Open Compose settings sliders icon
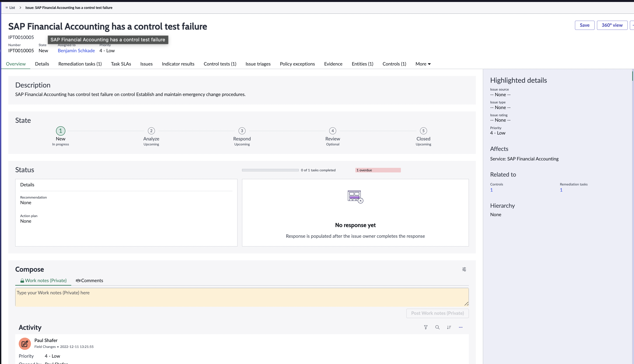 point(464,269)
